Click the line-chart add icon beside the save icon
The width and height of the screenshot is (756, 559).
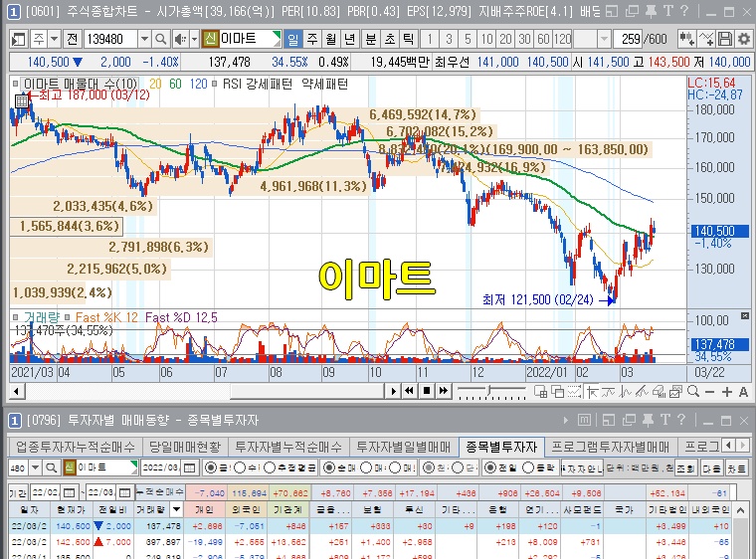click(x=706, y=39)
